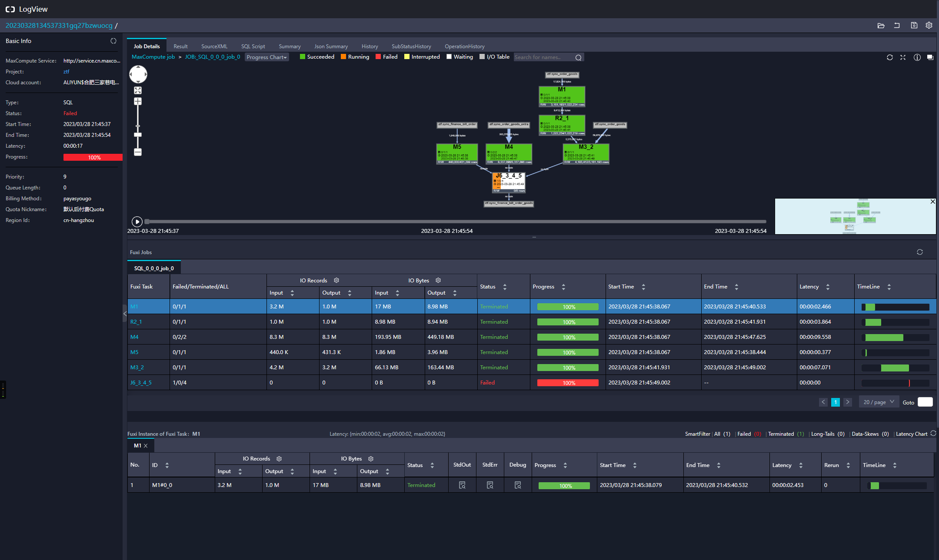The image size is (939, 560).
Task: Open the Progress Chart dropdown
Action: click(266, 57)
